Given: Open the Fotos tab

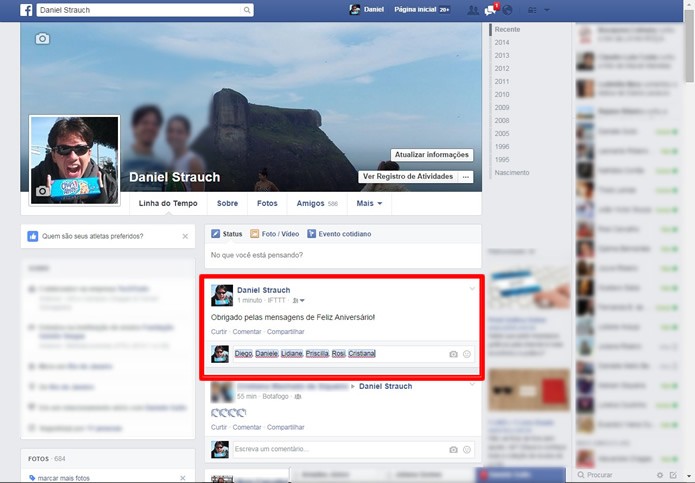Looking at the screenshot, I should click(x=267, y=203).
